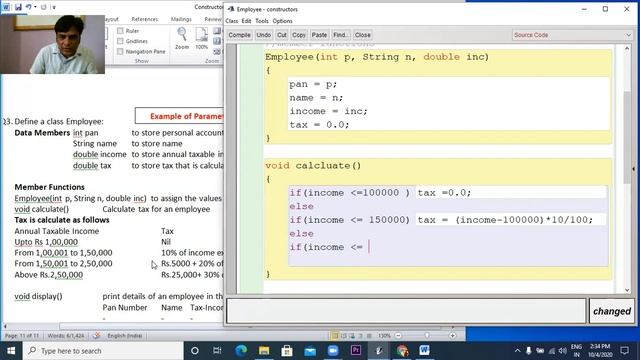
Task: Click the Compile button
Action: pyautogui.click(x=239, y=35)
